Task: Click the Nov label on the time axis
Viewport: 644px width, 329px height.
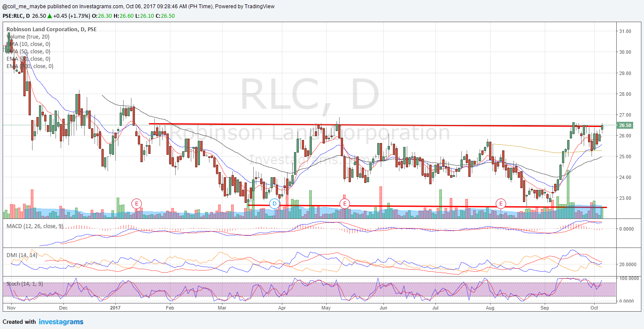Action: pos(11,308)
